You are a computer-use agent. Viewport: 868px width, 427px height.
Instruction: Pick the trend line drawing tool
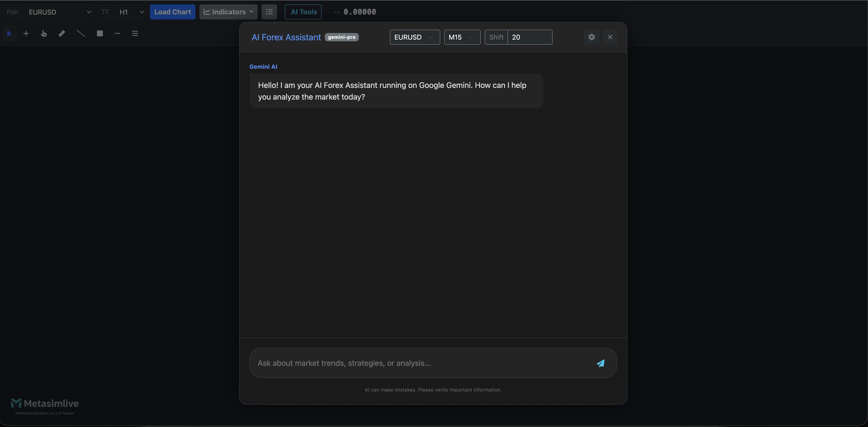(81, 33)
